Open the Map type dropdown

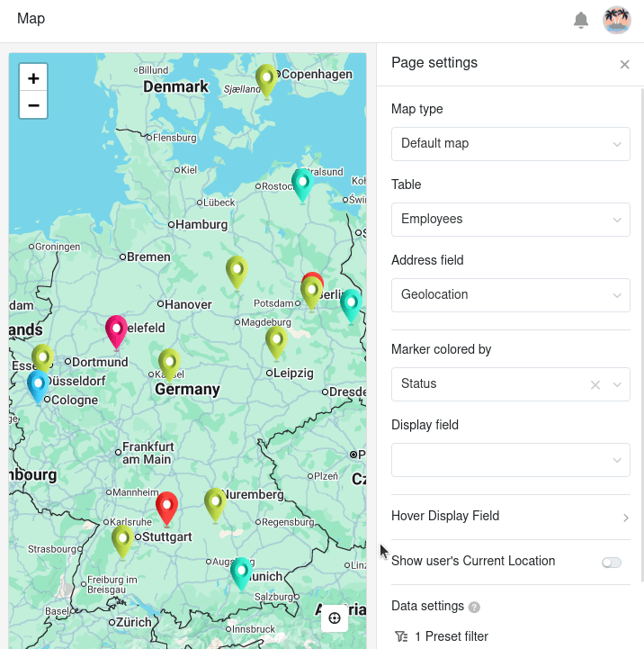pyautogui.click(x=510, y=144)
